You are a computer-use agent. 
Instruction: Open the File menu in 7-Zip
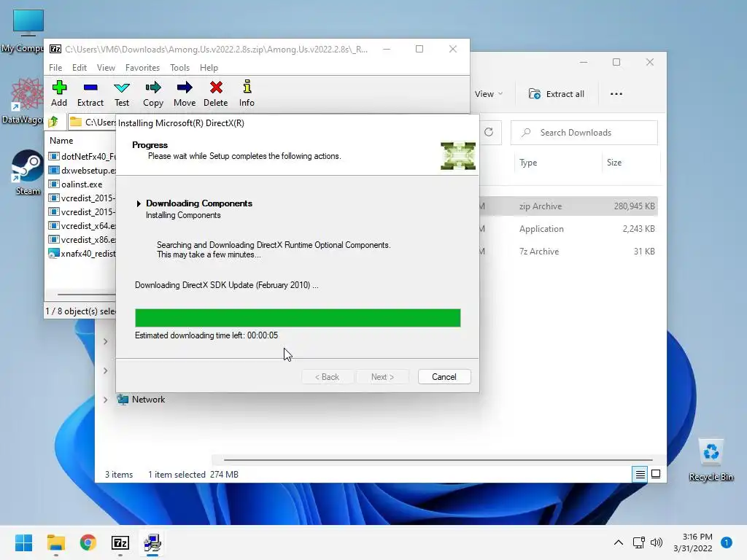[55, 68]
